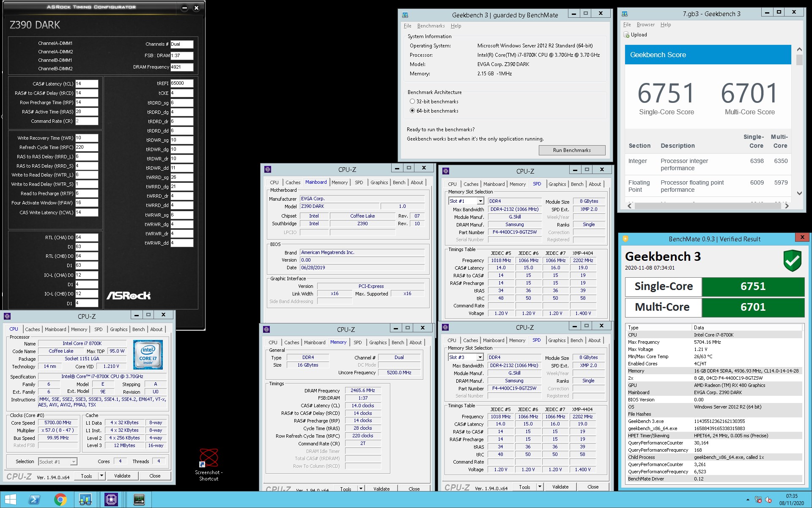Image resolution: width=812 pixels, height=508 pixels.
Task: Expand Tools dropdown arrow in CPU-Z CPU window
Action: coord(101,476)
